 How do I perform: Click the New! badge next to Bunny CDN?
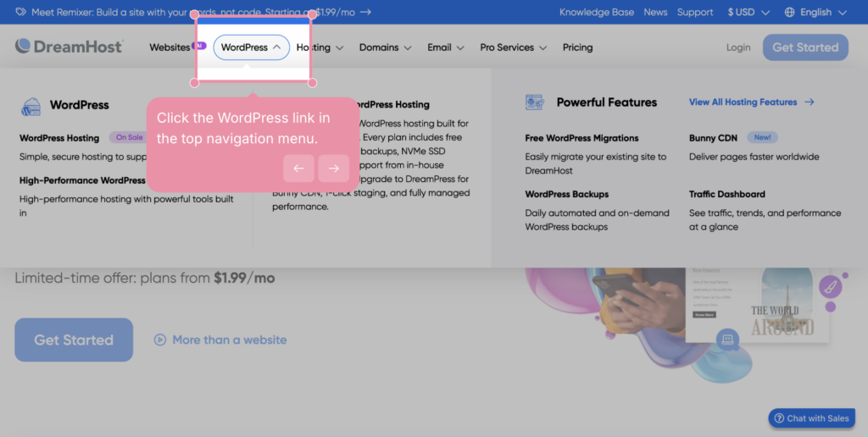point(762,137)
